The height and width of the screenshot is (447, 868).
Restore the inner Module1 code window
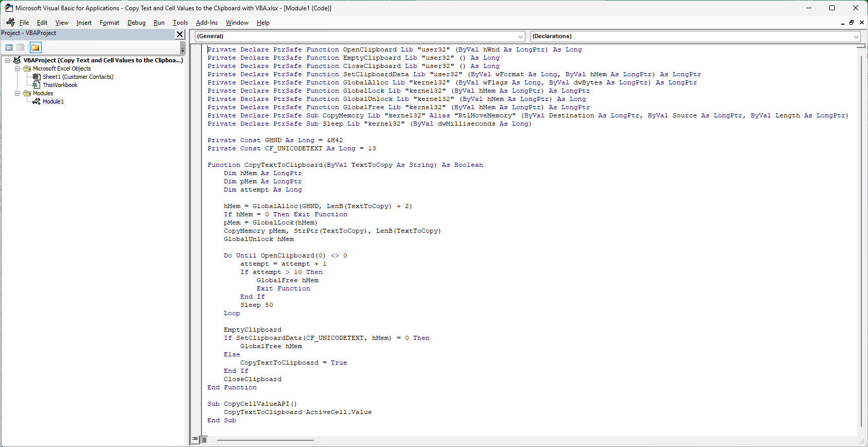pyautogui.click(x=852, y=23)
